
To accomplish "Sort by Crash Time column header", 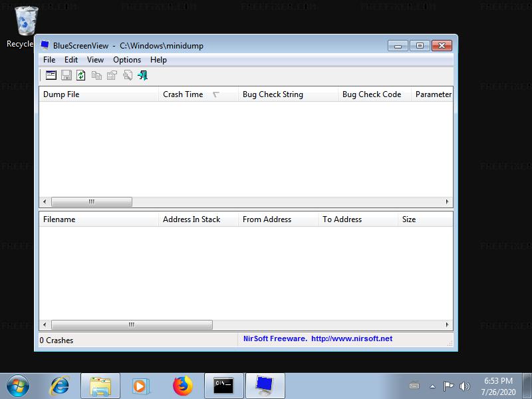I will coord(198,94).
